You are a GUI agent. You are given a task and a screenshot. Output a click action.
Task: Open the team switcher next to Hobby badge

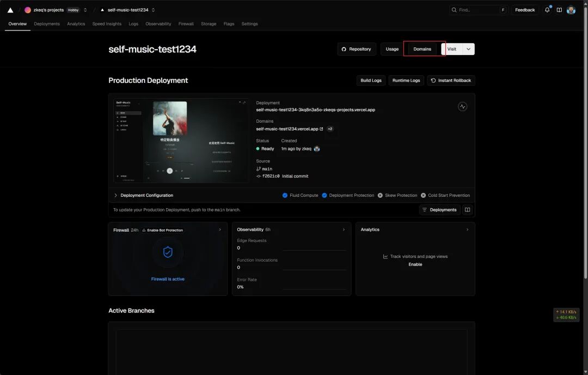click(85, 10)
